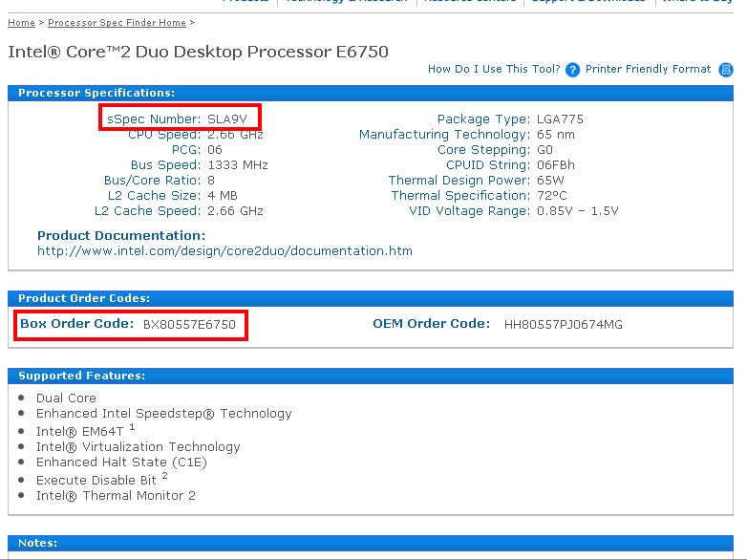747x560 pixels.
Task: Click Core Stepping value G0
Action: (544, 150)
